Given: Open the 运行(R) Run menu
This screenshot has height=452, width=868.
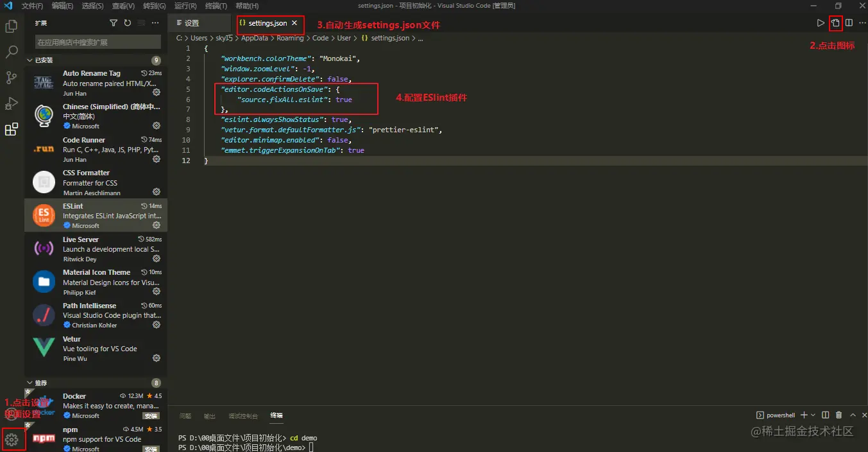Looking at the screenshot, I should tap(185, 6).
